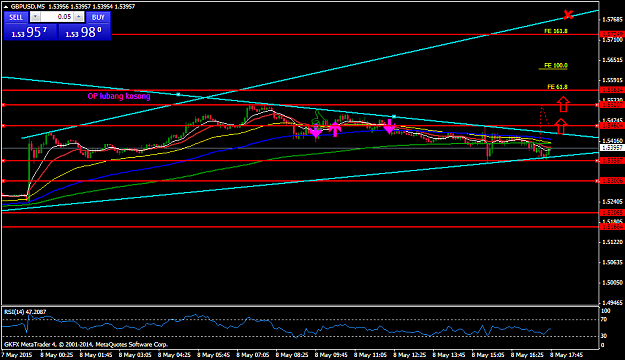Select the green squiggle drawing object
This screenshot has height=360, width=625.
318,119
